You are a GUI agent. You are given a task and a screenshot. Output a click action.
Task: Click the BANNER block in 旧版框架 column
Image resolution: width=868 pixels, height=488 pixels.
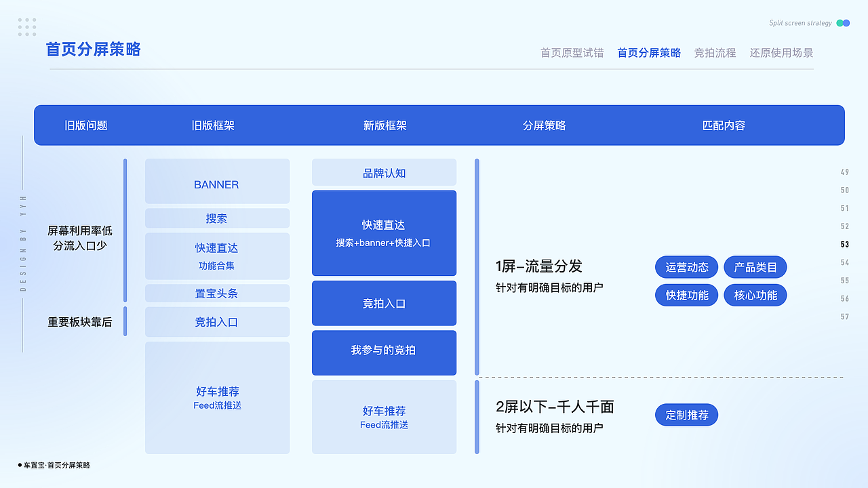tap(217, 184)
